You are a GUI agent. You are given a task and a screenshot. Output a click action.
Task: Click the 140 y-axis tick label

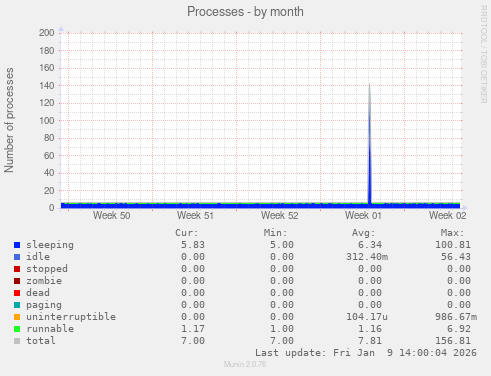tap(47, 86)
